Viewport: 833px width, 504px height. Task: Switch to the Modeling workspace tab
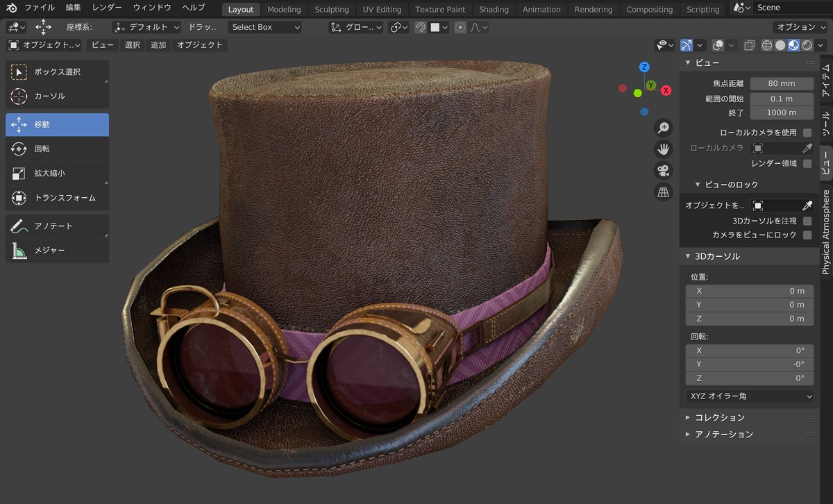coord(284,9)
